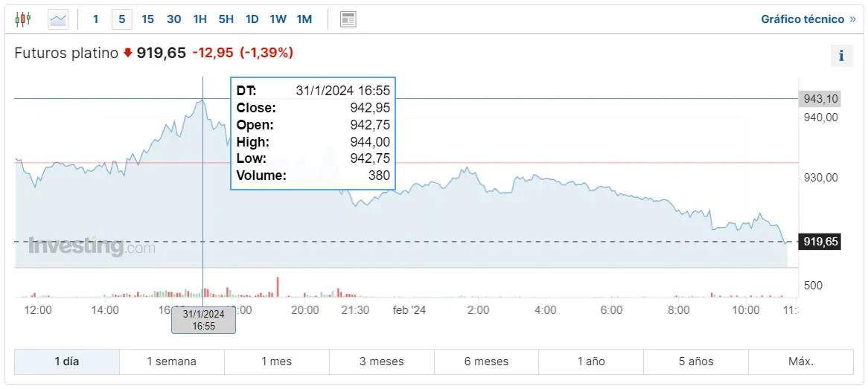Switch to the 1 semana range tab
Screen dimensions: 868x389
(172, 361)
